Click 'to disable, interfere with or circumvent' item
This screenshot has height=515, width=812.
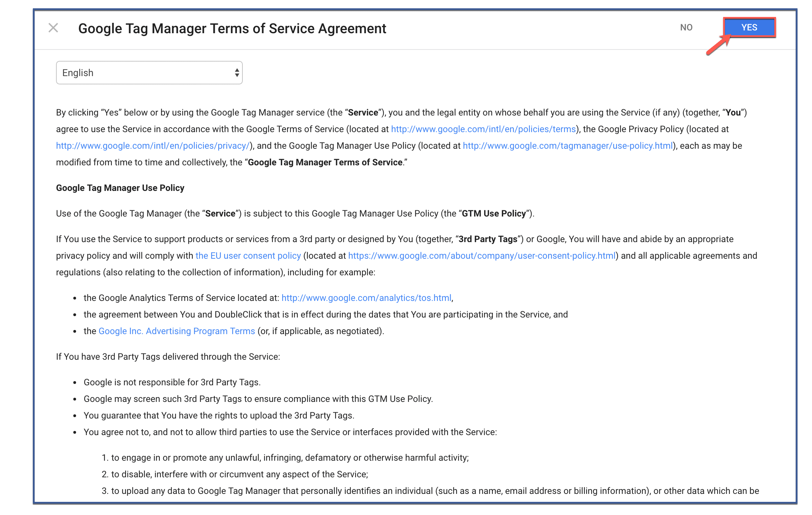point(239,474)
